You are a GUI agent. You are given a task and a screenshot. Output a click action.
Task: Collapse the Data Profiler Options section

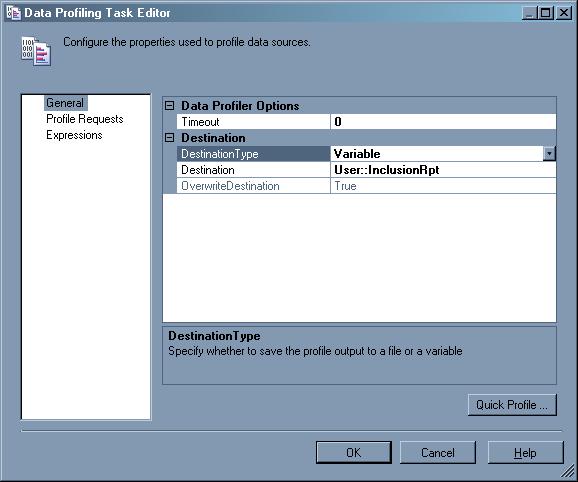[x=169, y=106]
